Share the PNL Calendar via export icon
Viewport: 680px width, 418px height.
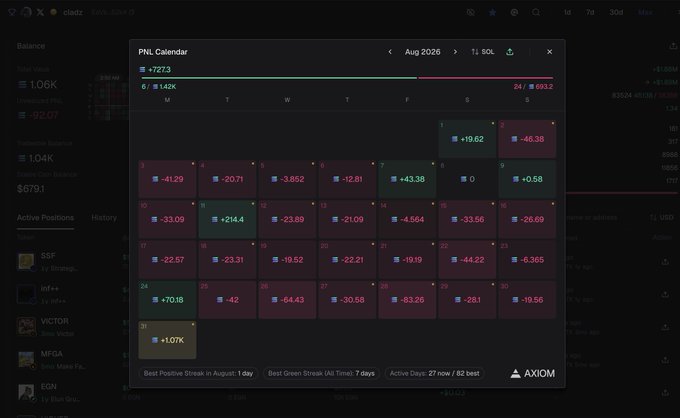[510, 52]
